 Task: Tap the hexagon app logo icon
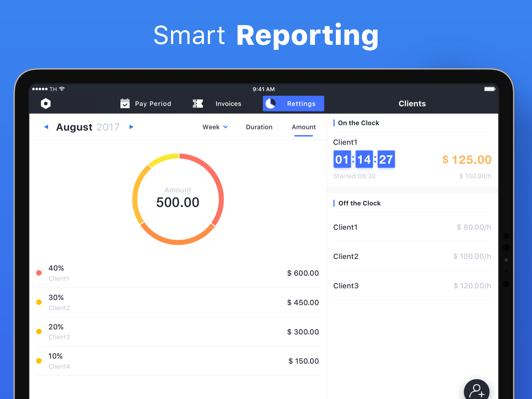[x=46, y=103]
